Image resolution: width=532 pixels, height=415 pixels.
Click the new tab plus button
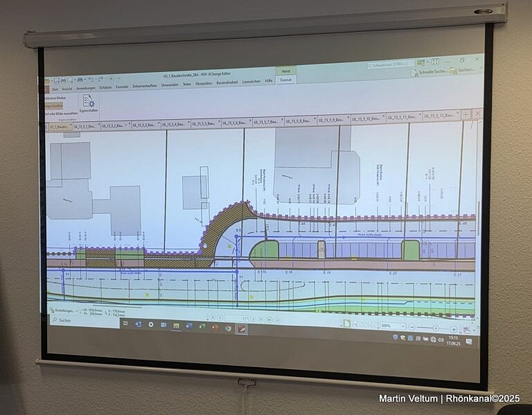click(x=465, y=114)
